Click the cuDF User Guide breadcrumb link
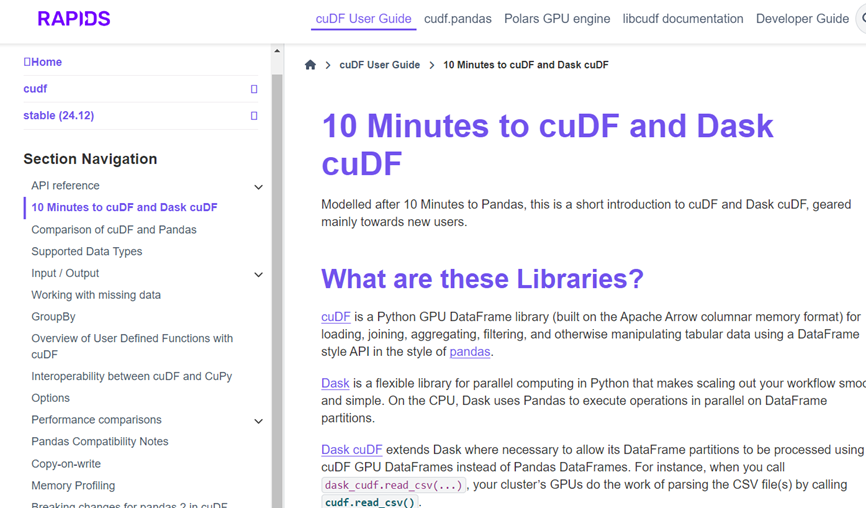Viewport: 866px width, 508px height. (379, 65)
